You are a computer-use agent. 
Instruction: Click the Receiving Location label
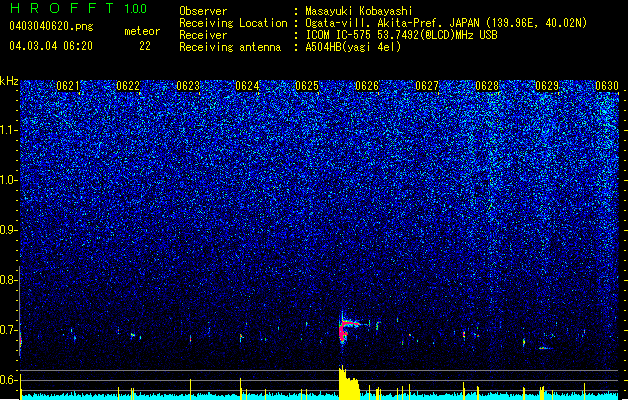click(x=233, y=23)
